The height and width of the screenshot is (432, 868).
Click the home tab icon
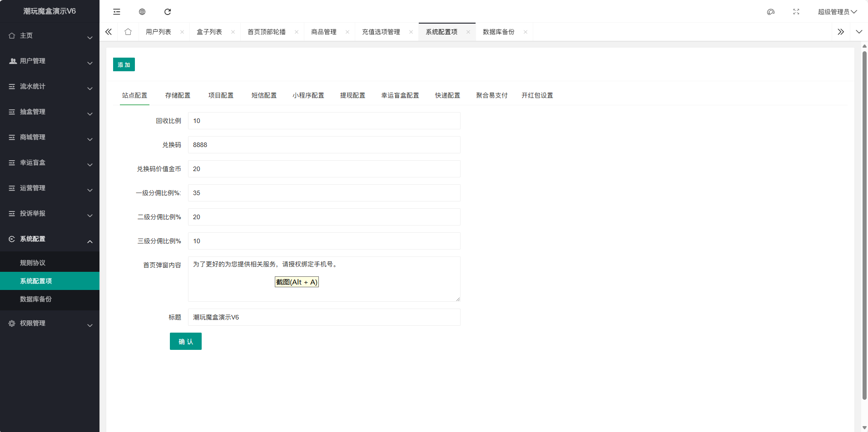point(128,32)
